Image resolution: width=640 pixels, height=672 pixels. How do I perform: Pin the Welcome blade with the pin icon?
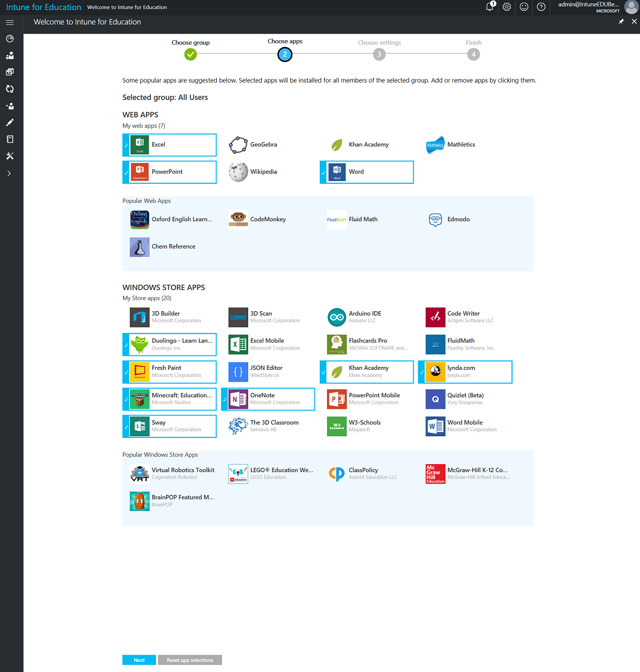[621, 21]
